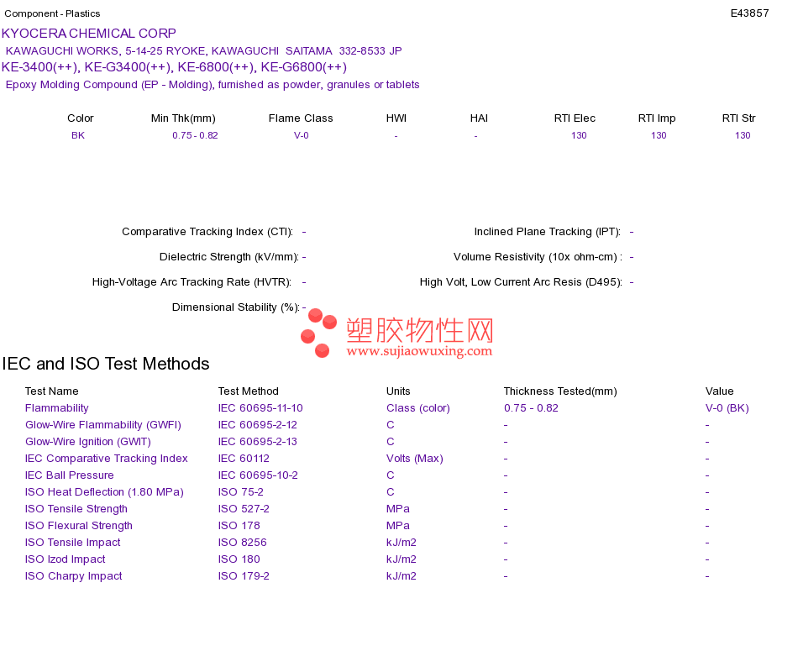The width and height of the screenshot is (798, 672).
Task: Click IEC Ball Pressure test name
Action: [x=69, y=475]
